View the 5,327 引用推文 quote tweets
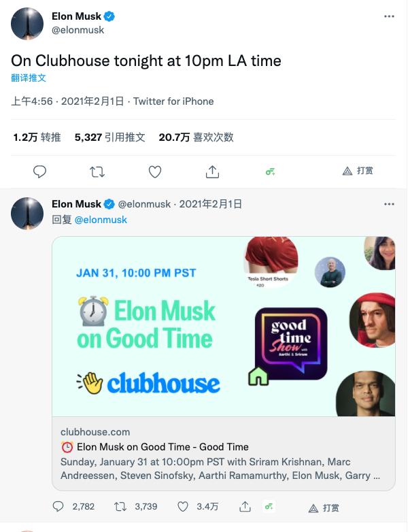 pyautogui.click(x=109, y=137)
